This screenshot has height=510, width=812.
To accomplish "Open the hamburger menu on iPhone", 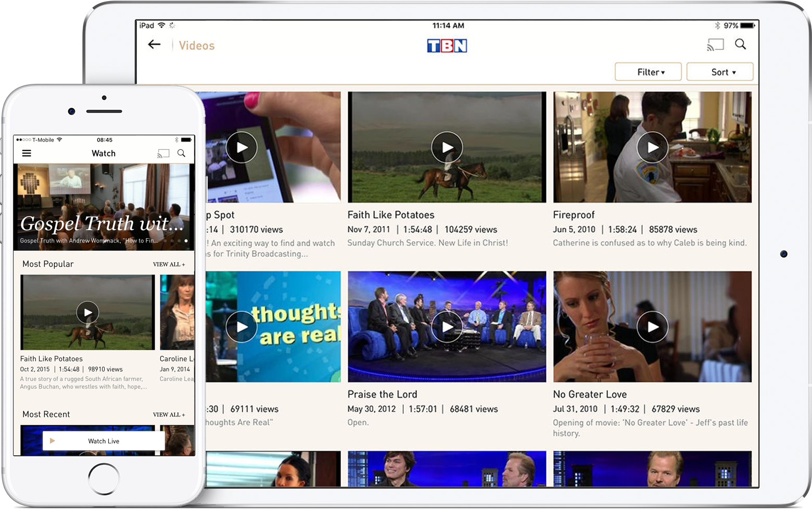I will (x=27, y=153).
